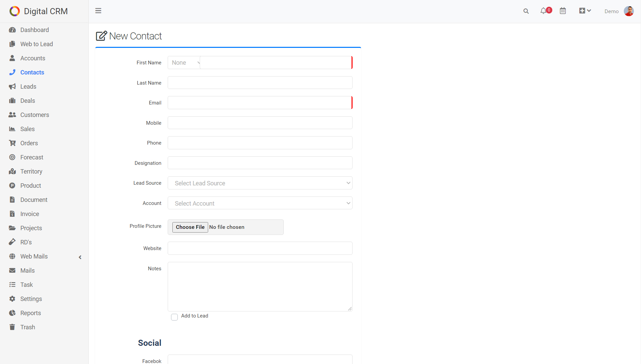
Task: Click the Web to Lead copy icon
Action: click(12, 44)
